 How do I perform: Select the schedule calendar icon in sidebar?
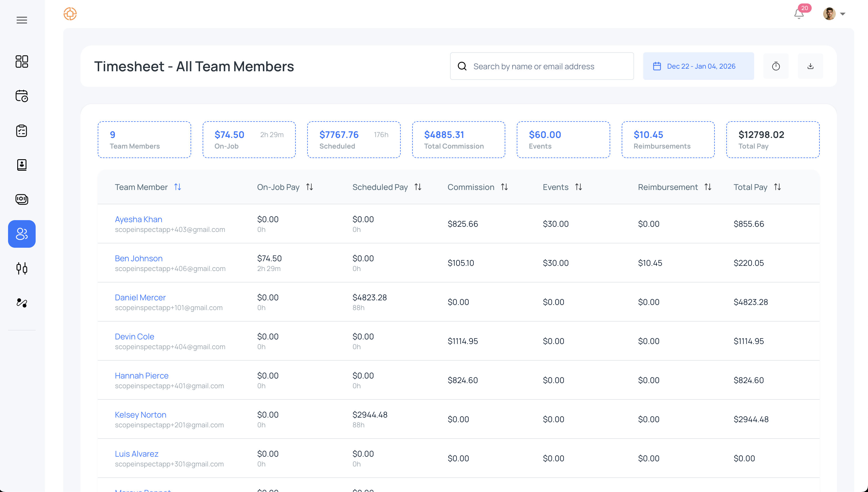pos(22,96)
